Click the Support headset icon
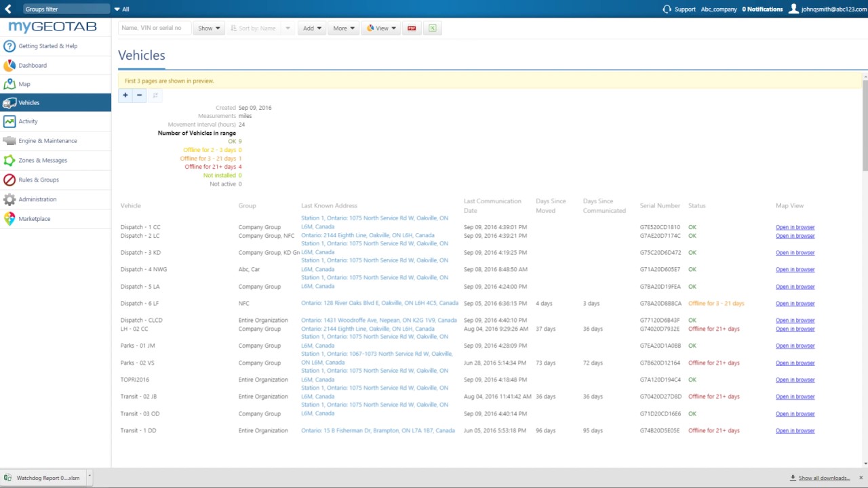The height and width of the screenshot is (488, 868). (667, 9)
